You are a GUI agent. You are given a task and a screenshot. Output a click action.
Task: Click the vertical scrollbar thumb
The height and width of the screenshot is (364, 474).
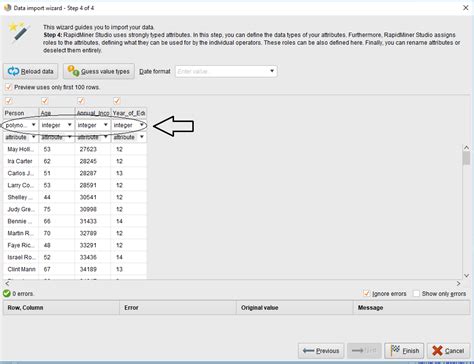click(466, 158)
